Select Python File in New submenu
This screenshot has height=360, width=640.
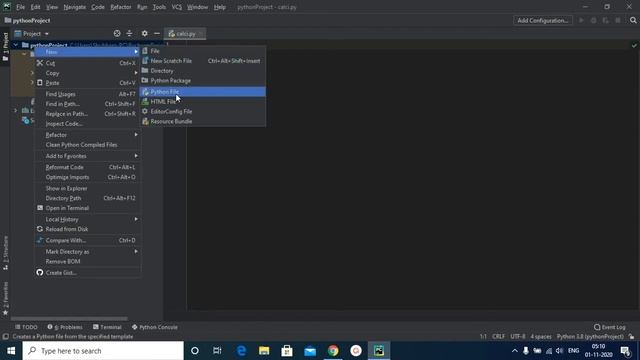pos(202,92)
